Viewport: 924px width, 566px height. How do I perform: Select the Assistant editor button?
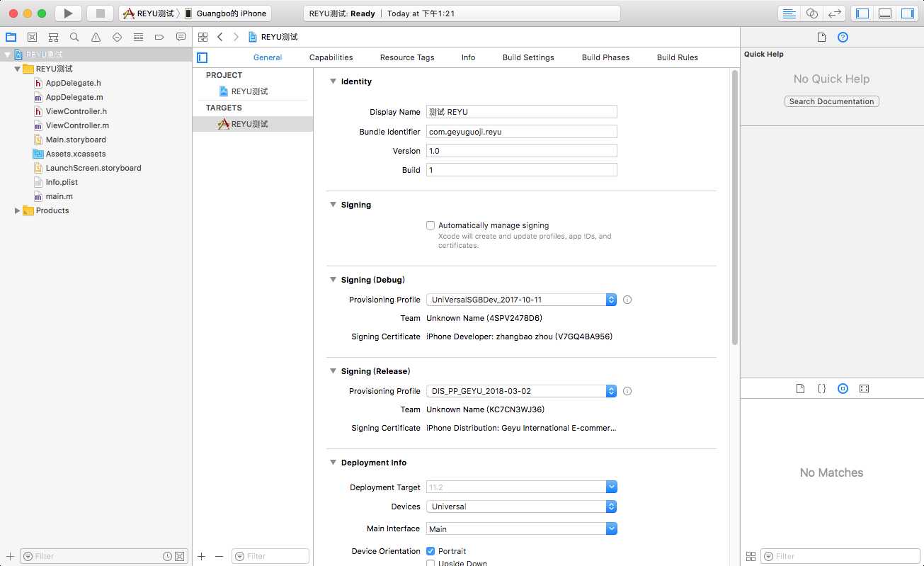click(x=812, y=13)
